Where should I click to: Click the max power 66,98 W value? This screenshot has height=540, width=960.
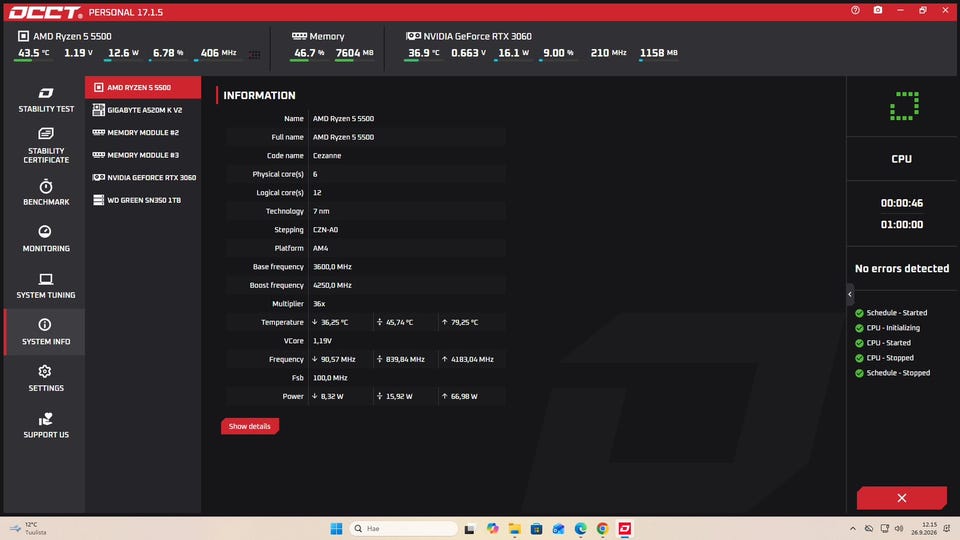point(464,396)
